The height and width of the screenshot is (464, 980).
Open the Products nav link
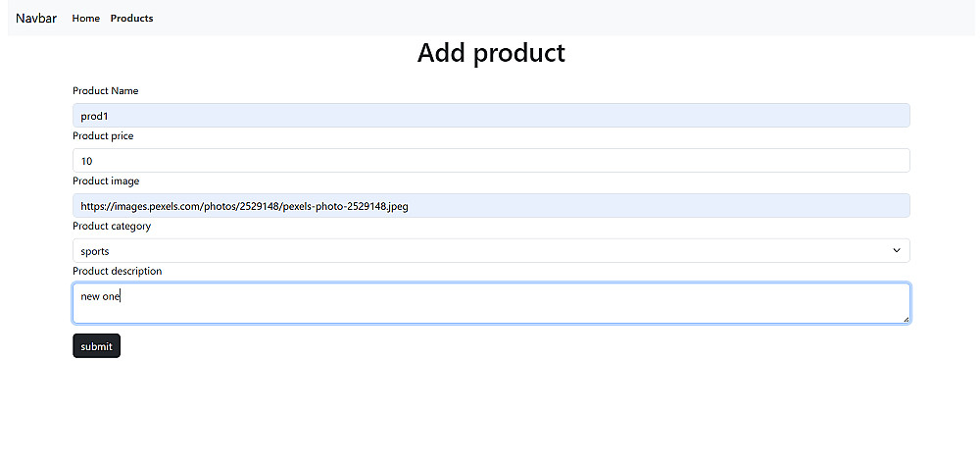[132, 18]
